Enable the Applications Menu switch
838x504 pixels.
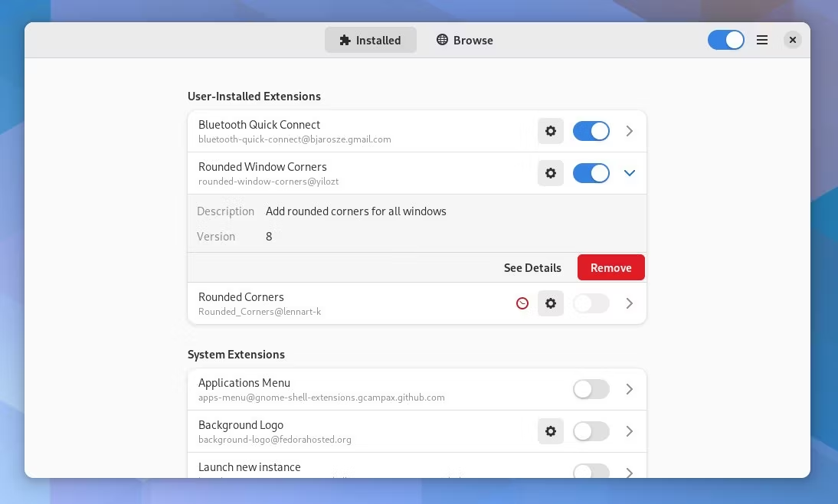tap(591, 389)
